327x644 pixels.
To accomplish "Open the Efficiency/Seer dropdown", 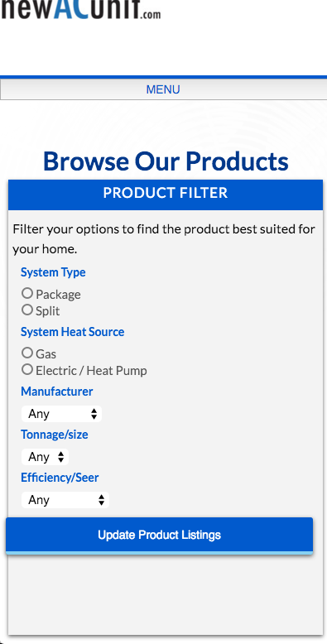I will point(65,500).
